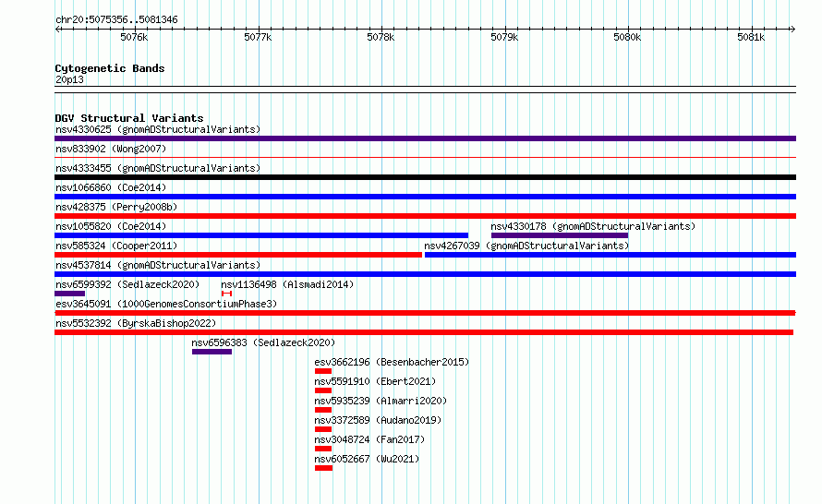Select the purple nsv4330625 variant bar
Image resolution: width=822 pixels, height=504 pixels.
click(425, 138)
